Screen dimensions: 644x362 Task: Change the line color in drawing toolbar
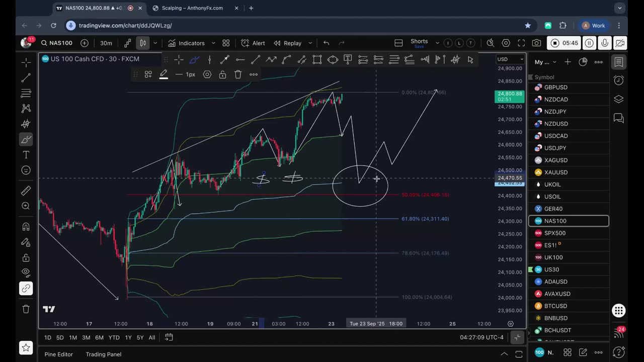(164, 74)
